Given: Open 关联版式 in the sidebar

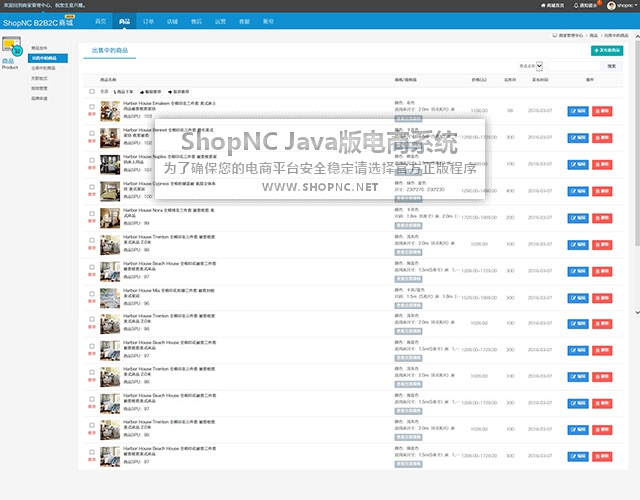Looking at the screenshot, I should [x=39, y=78].
